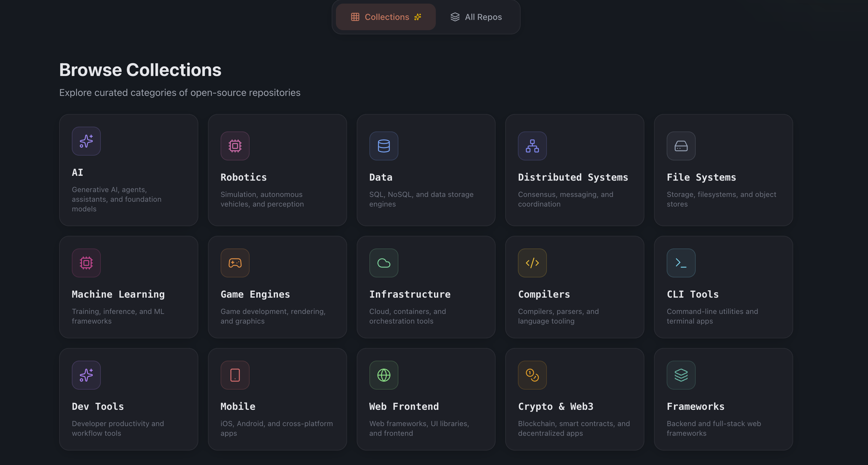Select the Collections tab
The image size is (868, 465).
point(385,17)
